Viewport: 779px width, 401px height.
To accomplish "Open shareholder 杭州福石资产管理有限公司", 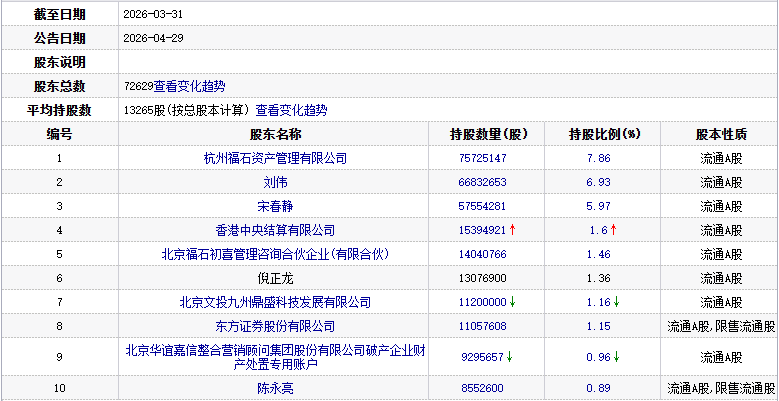I will coord(275,158).
